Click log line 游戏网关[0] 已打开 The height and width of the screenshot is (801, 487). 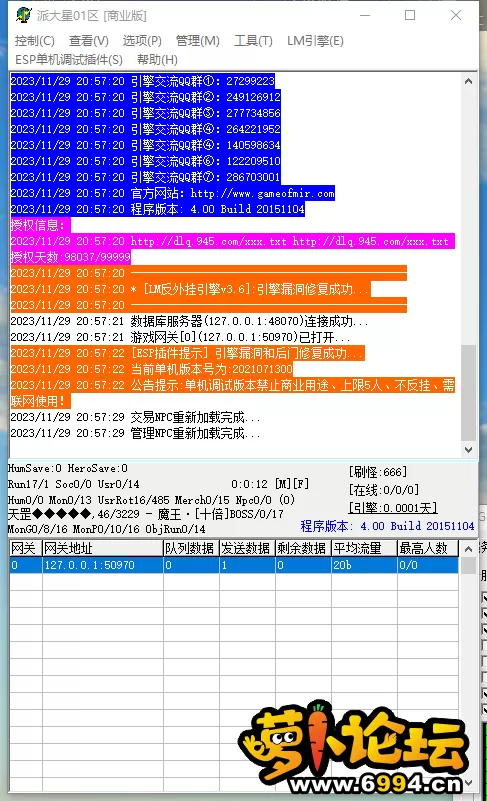[x=180, y=337]
